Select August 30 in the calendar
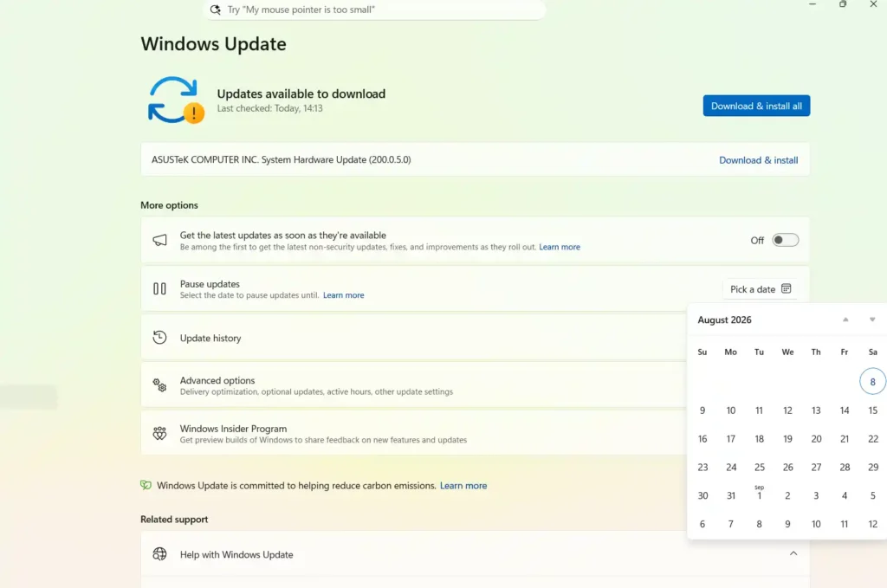This screenshot has width=887, height=588. point(702,496)
